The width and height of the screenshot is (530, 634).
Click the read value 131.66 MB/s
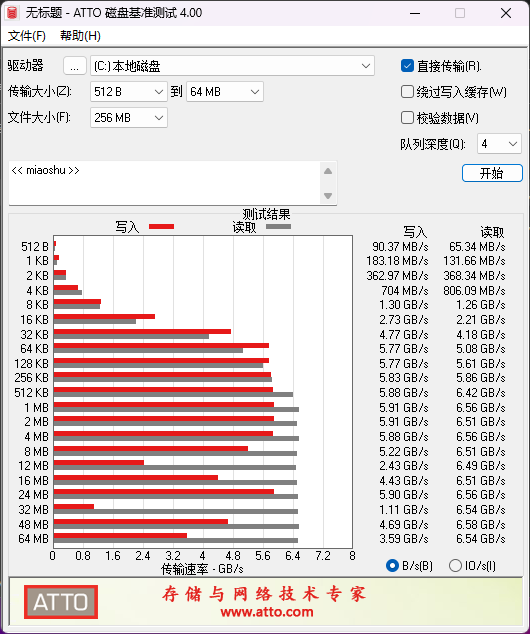pyautogui.click(x=474, y=261)
